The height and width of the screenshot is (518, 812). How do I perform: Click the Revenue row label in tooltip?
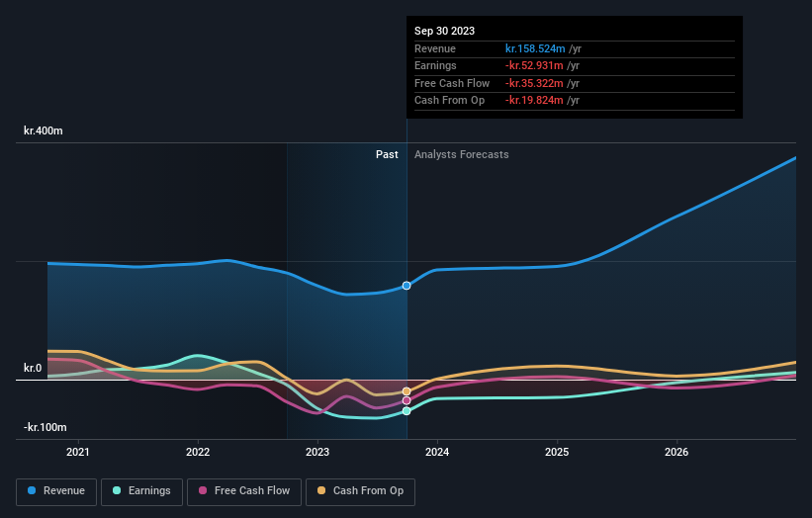pyautogui.click(x=435, y=48)
